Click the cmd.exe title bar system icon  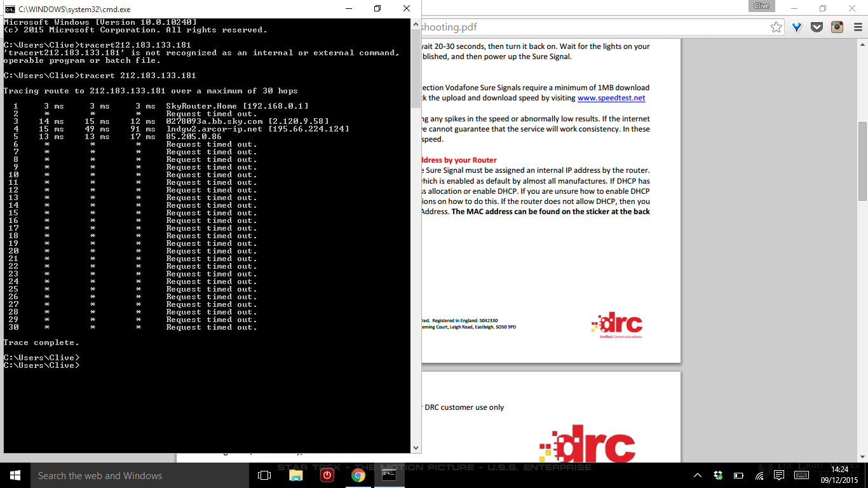[x=10, y=9]
